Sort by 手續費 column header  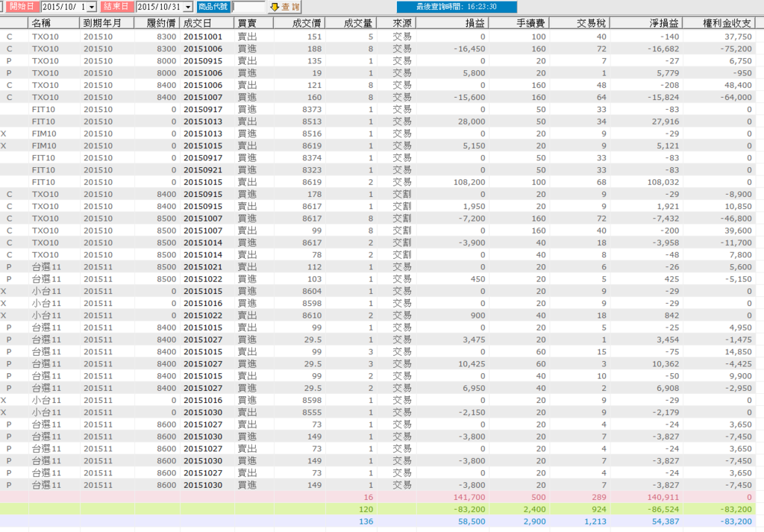coord(519,23)
